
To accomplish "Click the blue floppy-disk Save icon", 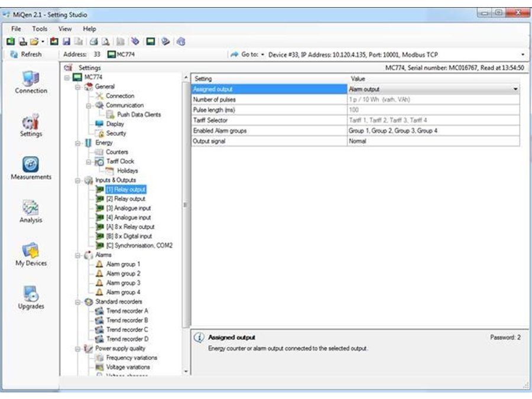I will 66,41.
